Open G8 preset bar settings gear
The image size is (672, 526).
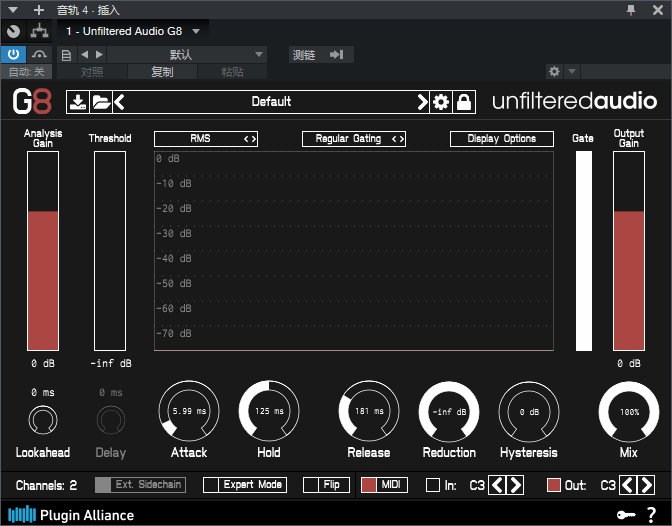[x=441, y=102]
